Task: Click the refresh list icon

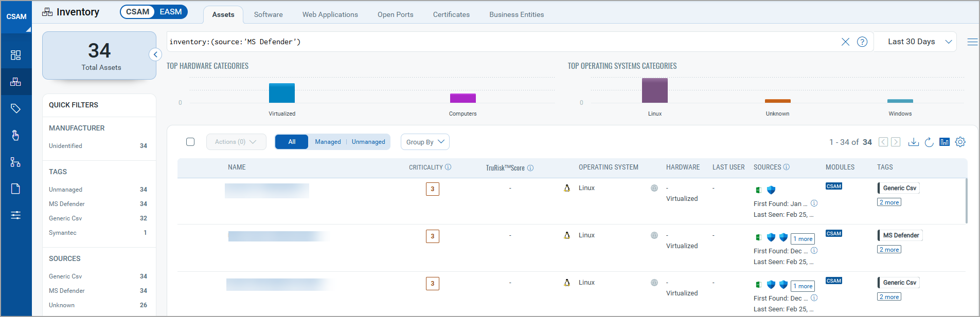Action: tap(929, 142)
